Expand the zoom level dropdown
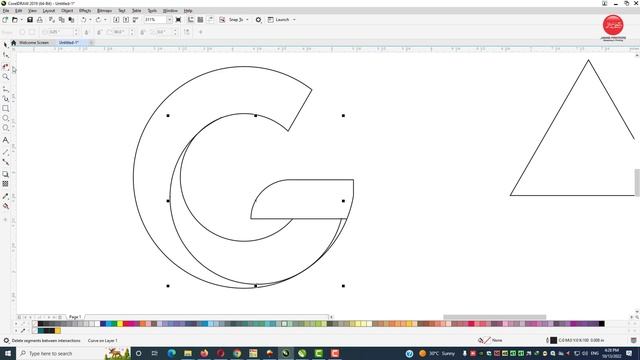This screenshot has height=360, width=640. tap(169, 20)
